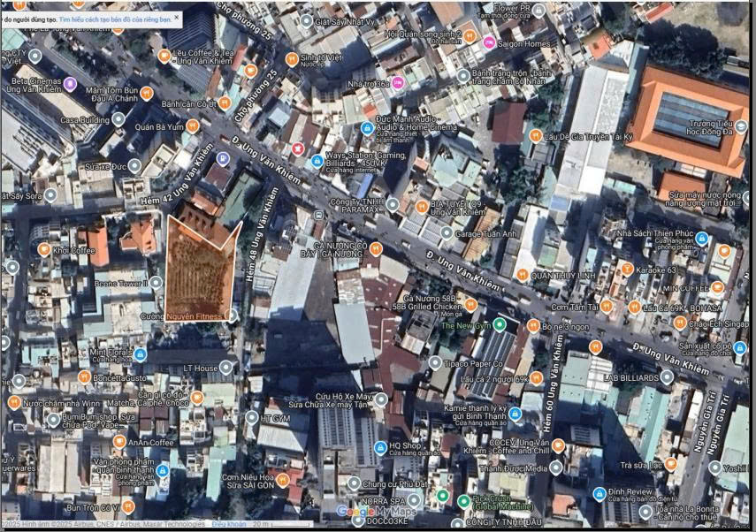Select the Karaoke 63 orange pin
The height and width of the screenshot is (532, 756).
pyautogui.click(x=627, y=269)
